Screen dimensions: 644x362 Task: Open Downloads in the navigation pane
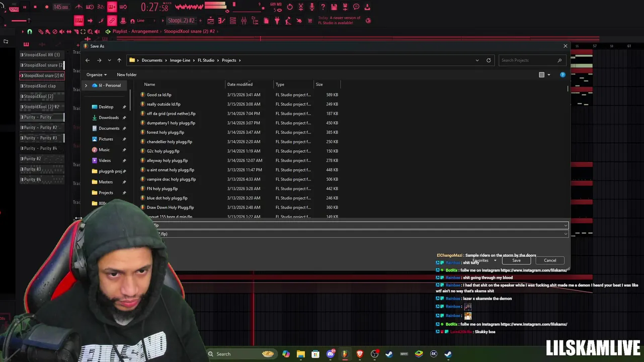coord(109,118)
